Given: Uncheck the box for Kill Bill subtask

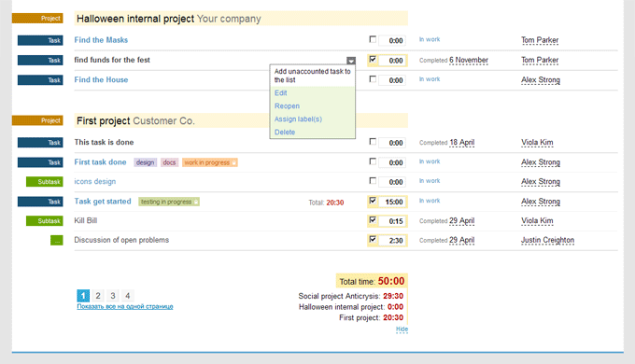Looking at the screenshot, I should [x=373, y=220].
